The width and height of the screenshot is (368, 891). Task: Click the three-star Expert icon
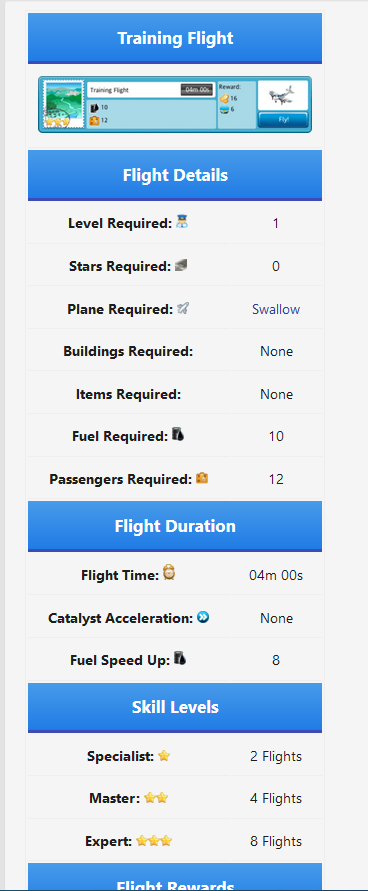tap(154, 840)
